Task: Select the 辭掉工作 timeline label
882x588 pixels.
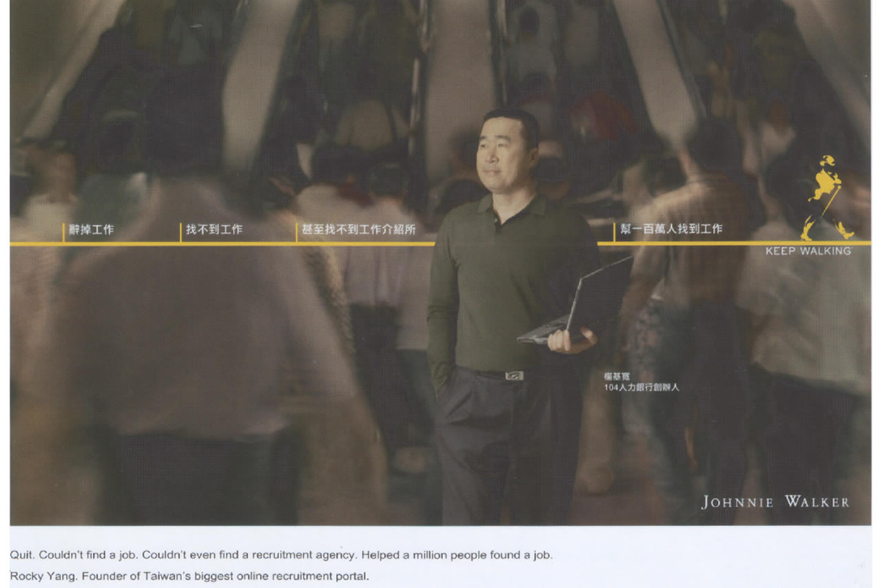Action: pyautogui.click(x=92, y=230)
